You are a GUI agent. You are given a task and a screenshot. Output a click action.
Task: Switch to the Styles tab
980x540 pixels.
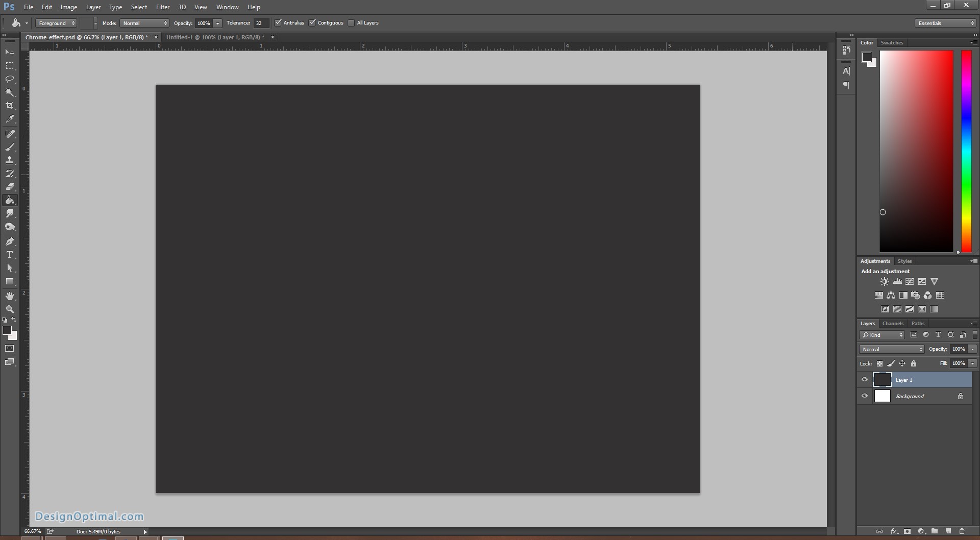[904, 261]
